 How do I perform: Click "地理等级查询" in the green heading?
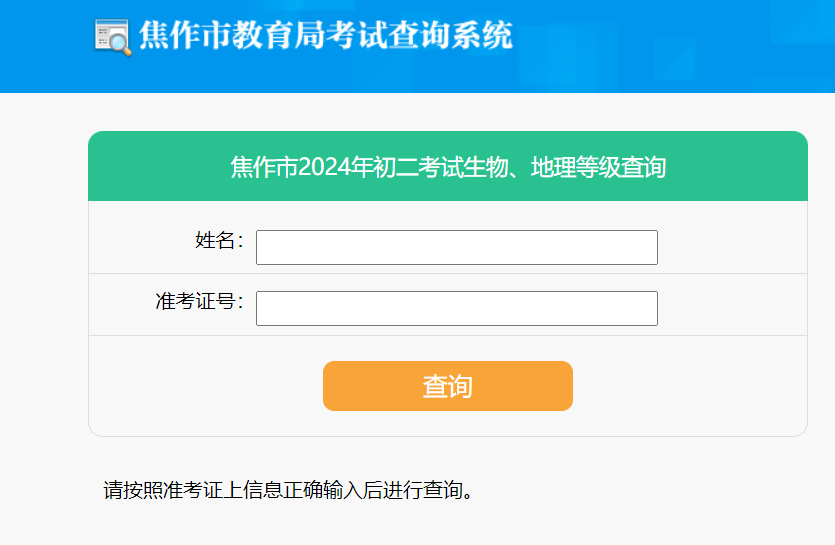598,167
